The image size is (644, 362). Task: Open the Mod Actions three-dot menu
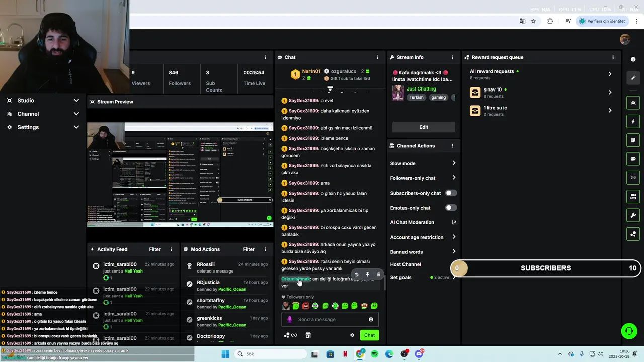point(265,249)
